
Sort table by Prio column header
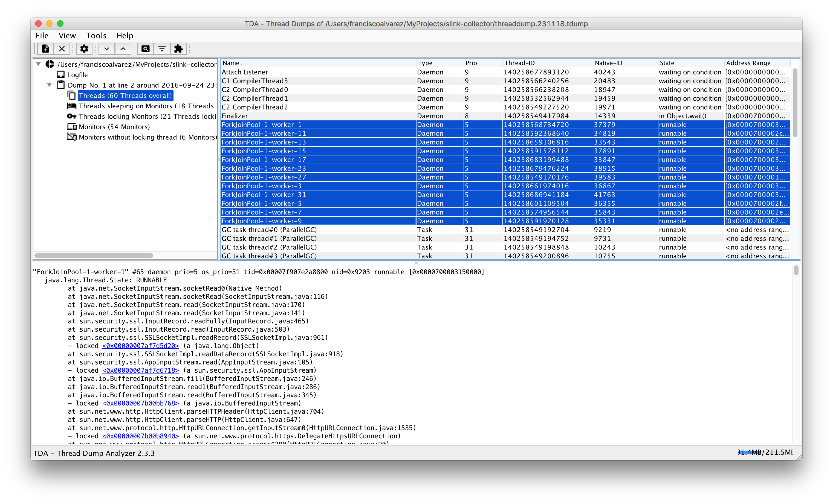click(483, 63)
